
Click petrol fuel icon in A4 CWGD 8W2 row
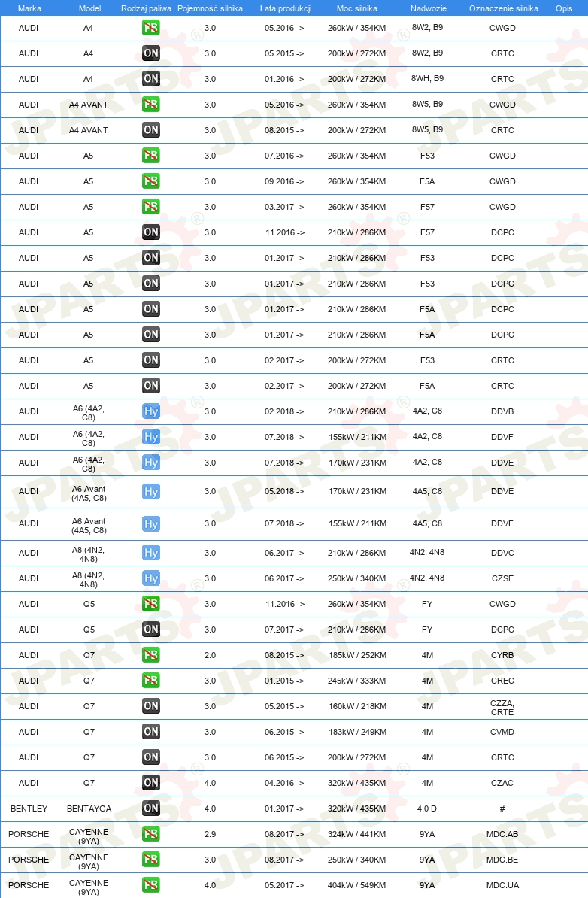[x=151, y=28]
